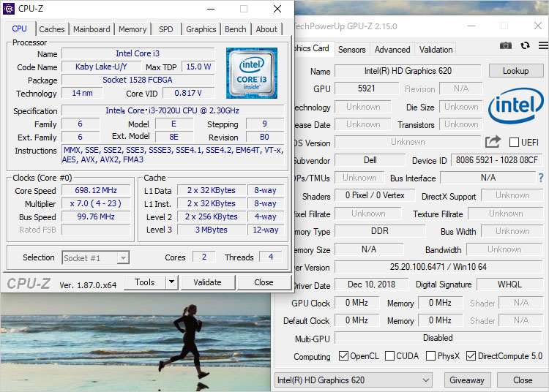The width and height of the screenshot is (549, 392).
Task: Click the Giveaway button
Action: click(467, 380)
